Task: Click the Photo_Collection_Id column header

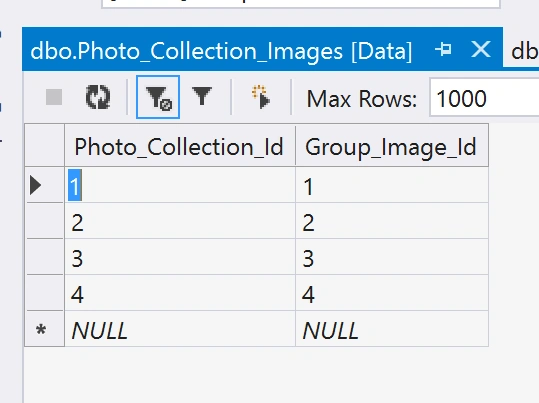Action: pyautogui.click(x=180, y=146)
